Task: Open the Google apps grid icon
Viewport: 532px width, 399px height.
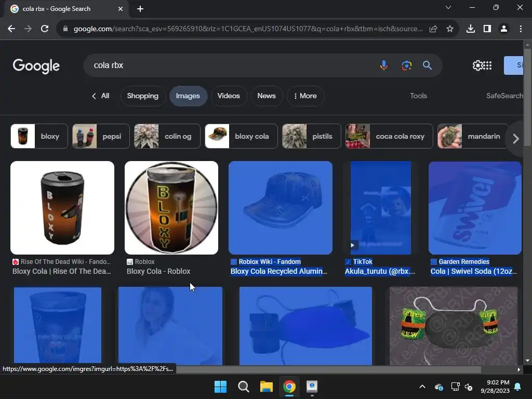Action: [487, 65]
